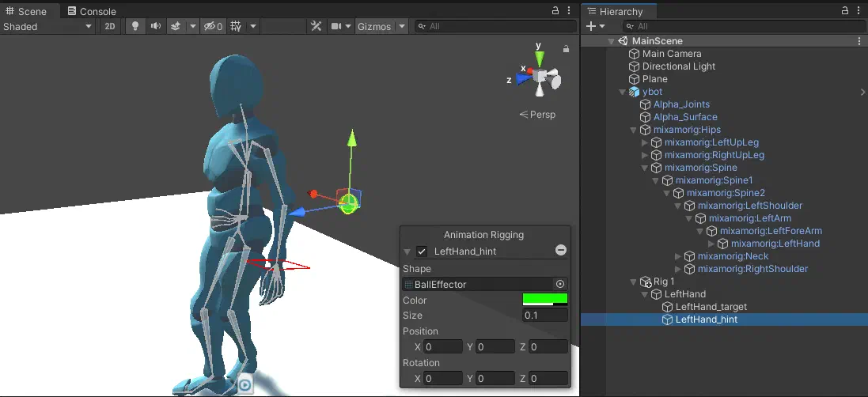868x397 pixels.
Task: Open the Gizmos dropdown arrow
Action: [x=403, y=26]
